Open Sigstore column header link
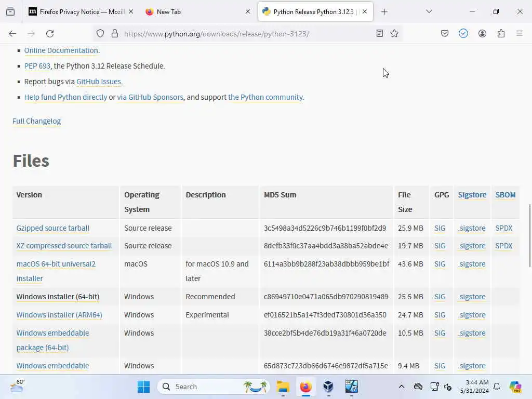Screen dimensions: 532x399 (x=472, y=195)
